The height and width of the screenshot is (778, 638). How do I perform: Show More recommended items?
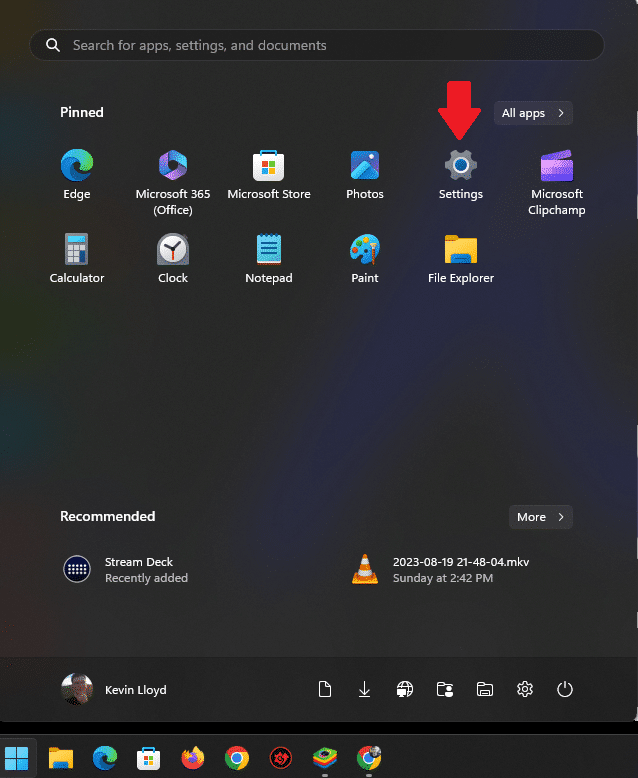[x=541, y=517]
